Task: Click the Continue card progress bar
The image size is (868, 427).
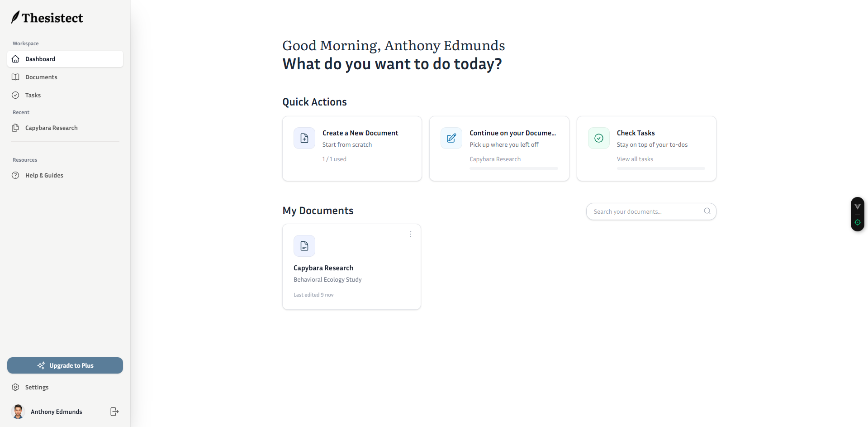Action: tap(513, 168)
